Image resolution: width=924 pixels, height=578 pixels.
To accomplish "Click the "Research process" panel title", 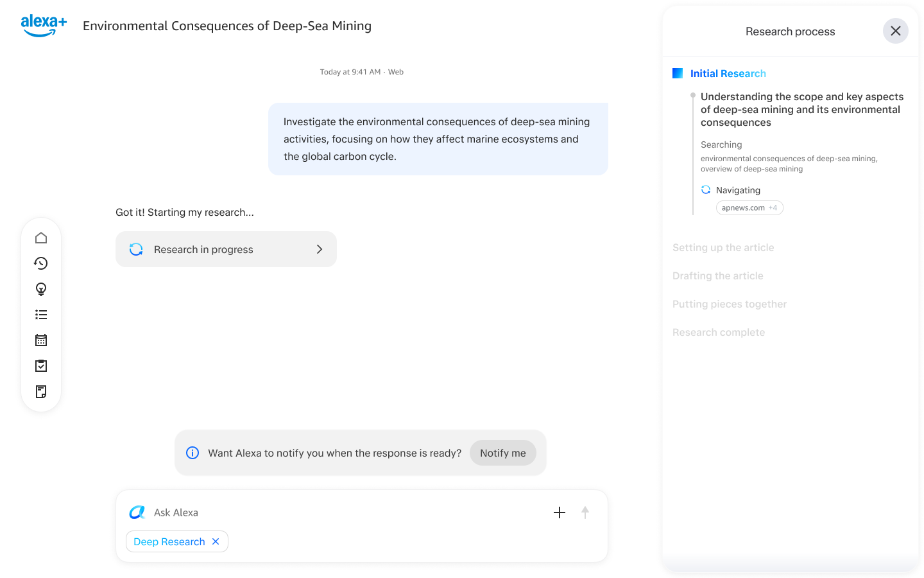I will click(791, 31).
